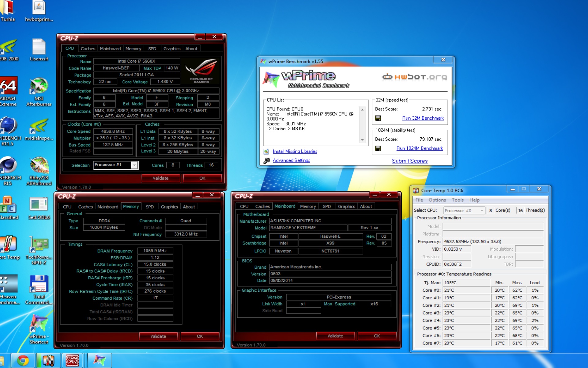Screen dimensions: 588x368
Task: Open the Help menu in Core Temp
Action: pos(474,200)
